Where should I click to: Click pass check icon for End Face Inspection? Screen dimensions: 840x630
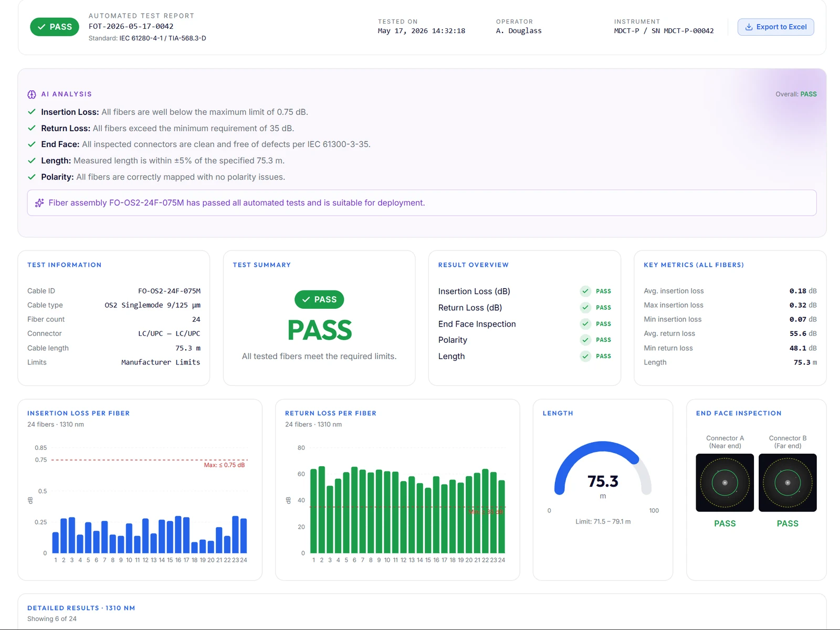pos(585,324)
